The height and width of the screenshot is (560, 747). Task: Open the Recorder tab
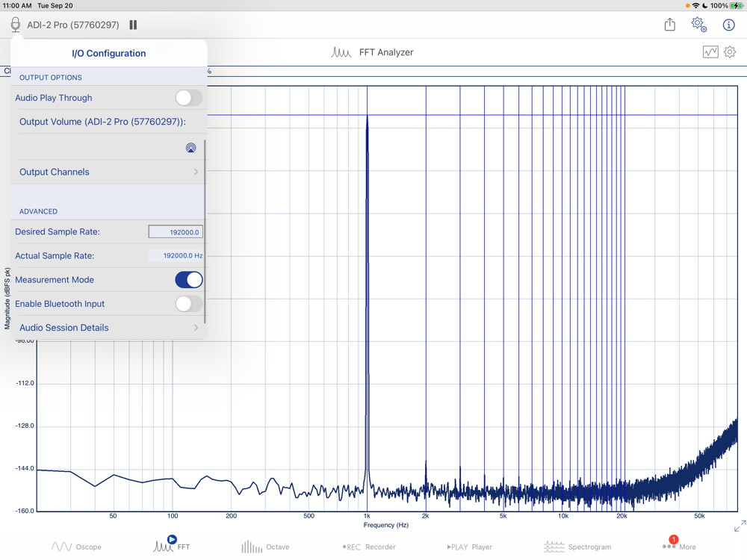(x=369, y=547)
